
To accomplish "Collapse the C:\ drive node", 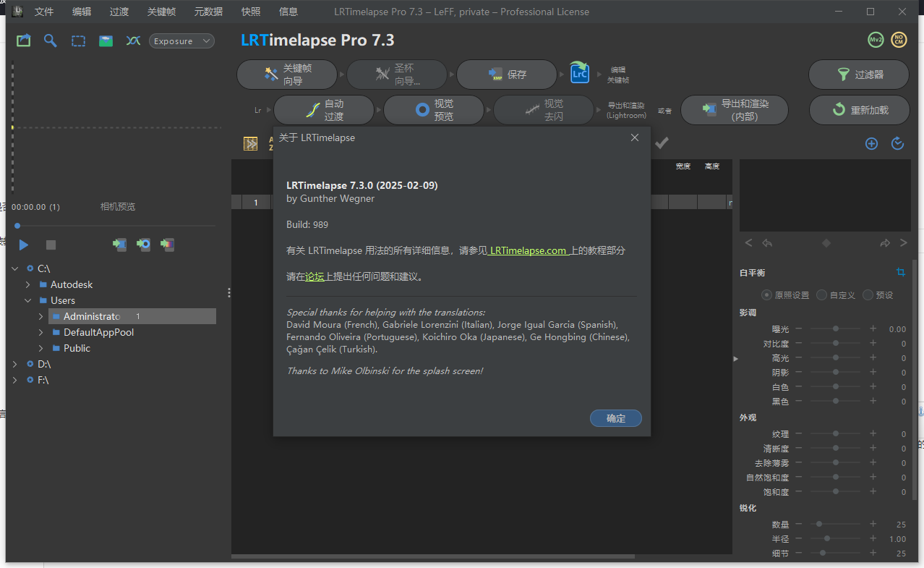I will click(x=14, y=268).
